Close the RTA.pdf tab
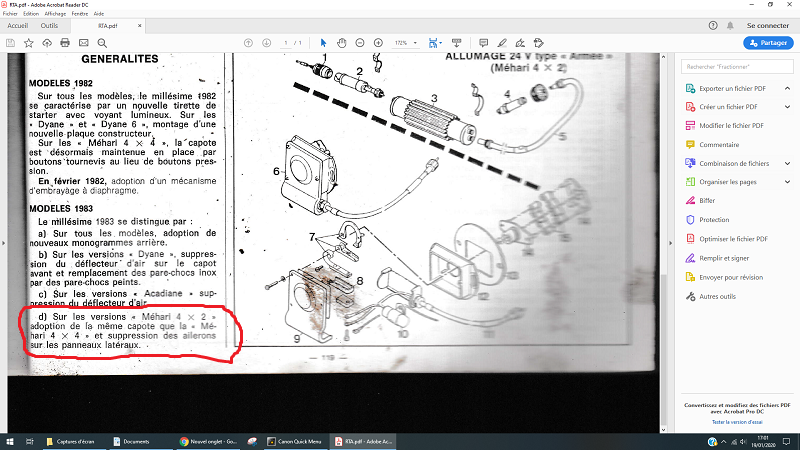This screenshot has height=450, width=800. coord(139,26)
